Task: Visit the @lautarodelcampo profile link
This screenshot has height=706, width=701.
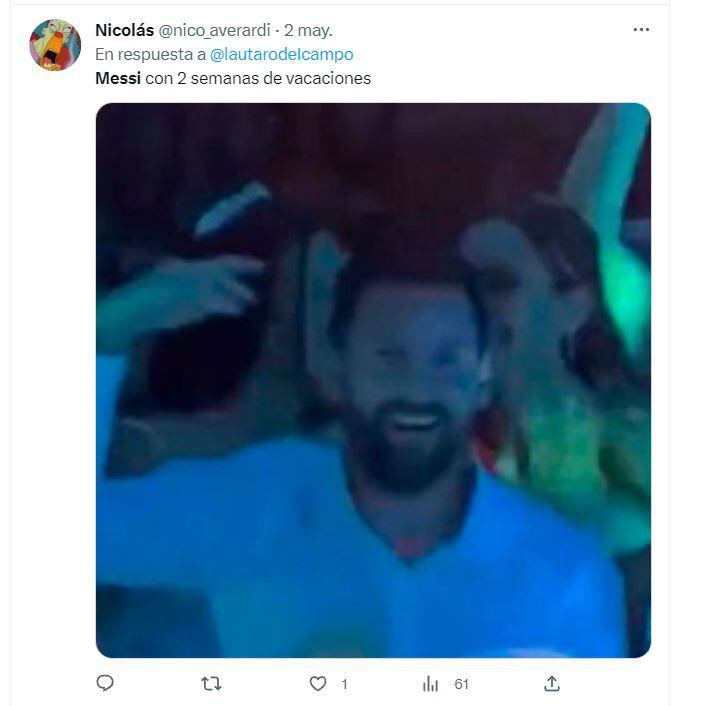Action: [x=281, y=54]
